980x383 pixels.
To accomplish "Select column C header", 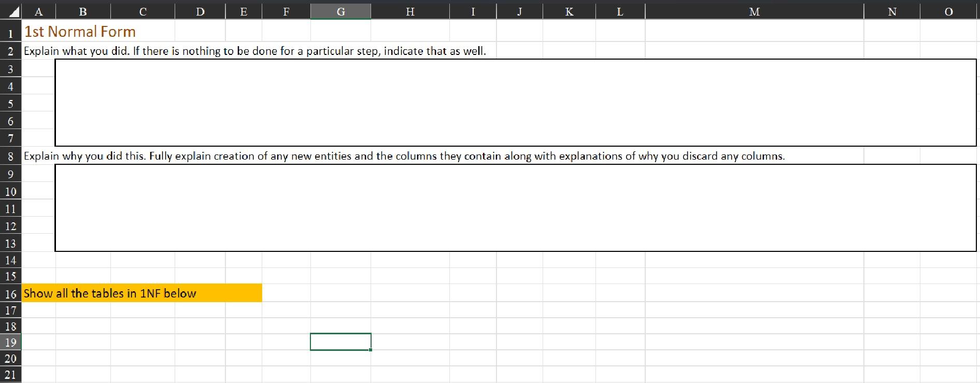I will coord(143,11).
